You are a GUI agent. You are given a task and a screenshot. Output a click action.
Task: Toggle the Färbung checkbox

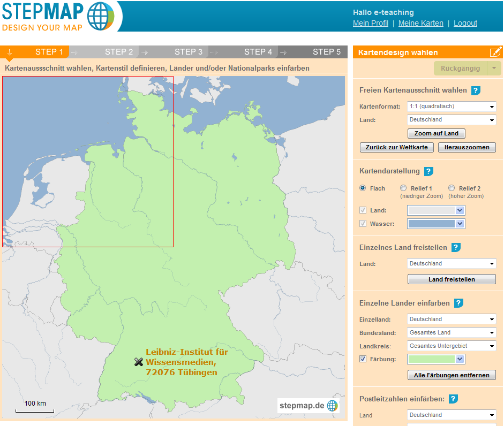coord(363,359)
